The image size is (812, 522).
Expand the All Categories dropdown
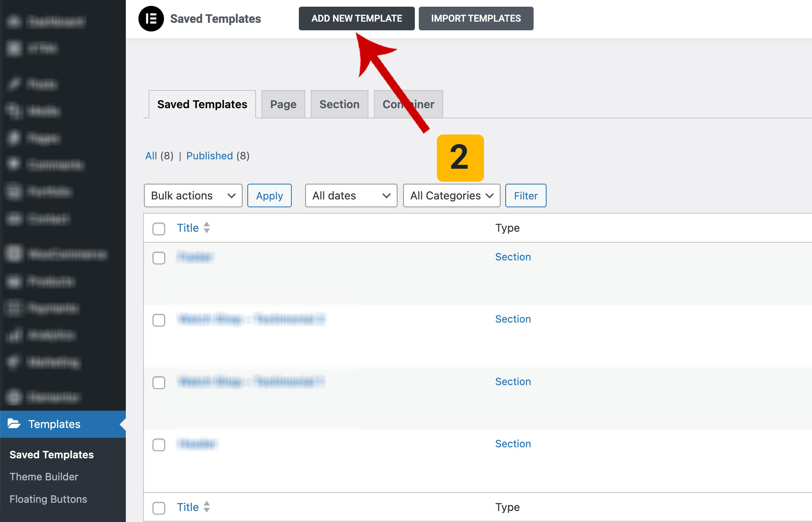pyautogui.click(x=451, y=196)
